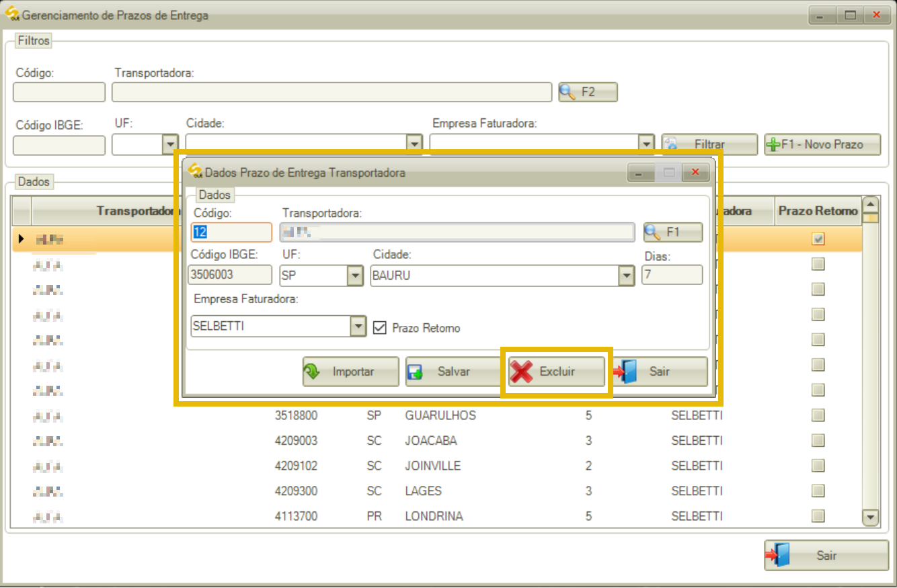
Task: Click the LAGES cell
Action: click(424, 491)
